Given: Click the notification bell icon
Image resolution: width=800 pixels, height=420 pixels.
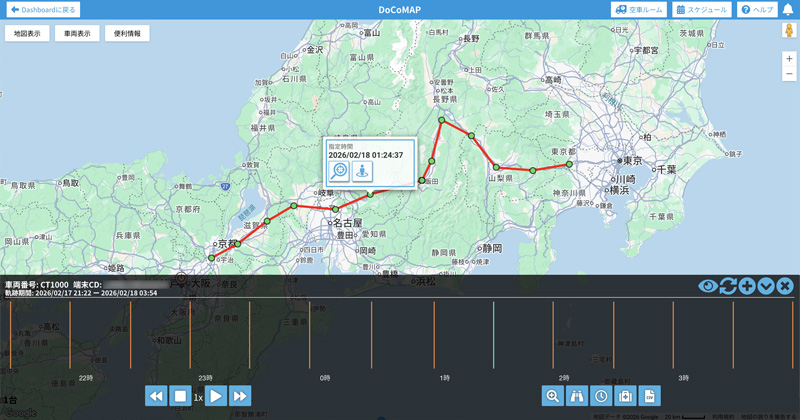Looking at the screenshot, I should click(x=788, y=10).
